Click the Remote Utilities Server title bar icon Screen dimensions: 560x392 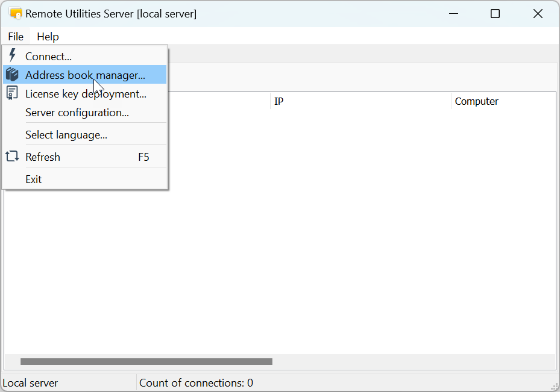pyautogui.click(x=16, y=13)
